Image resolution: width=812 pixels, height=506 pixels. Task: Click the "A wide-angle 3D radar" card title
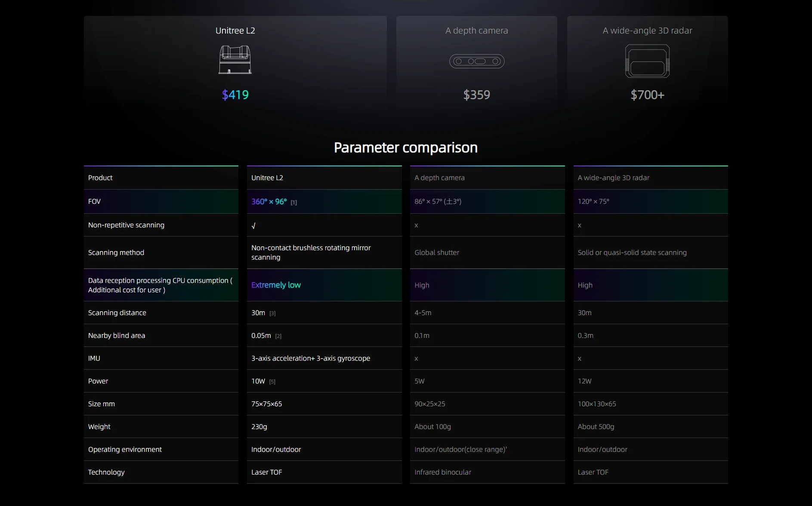648,31
